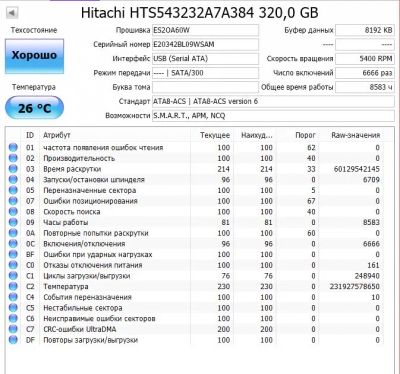This screenshot has height=374, width=400.
Task: Select row частота появления ошибок чтения
Action: pyautogui.click(x=195, y=147)
